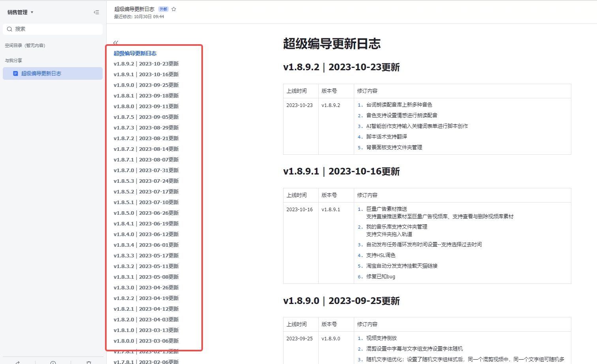The width and height of the screenshot is (597, 364).
Task: Go to v1.8.9.1 | 2023-10-16更新 in outline
Action: [x=146, y=74]
